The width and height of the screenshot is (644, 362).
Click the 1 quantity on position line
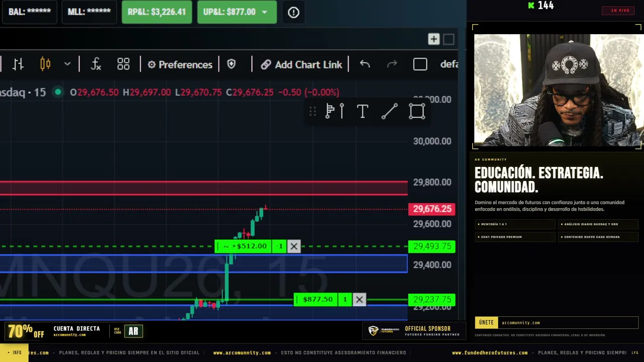[x=345, y=300]
